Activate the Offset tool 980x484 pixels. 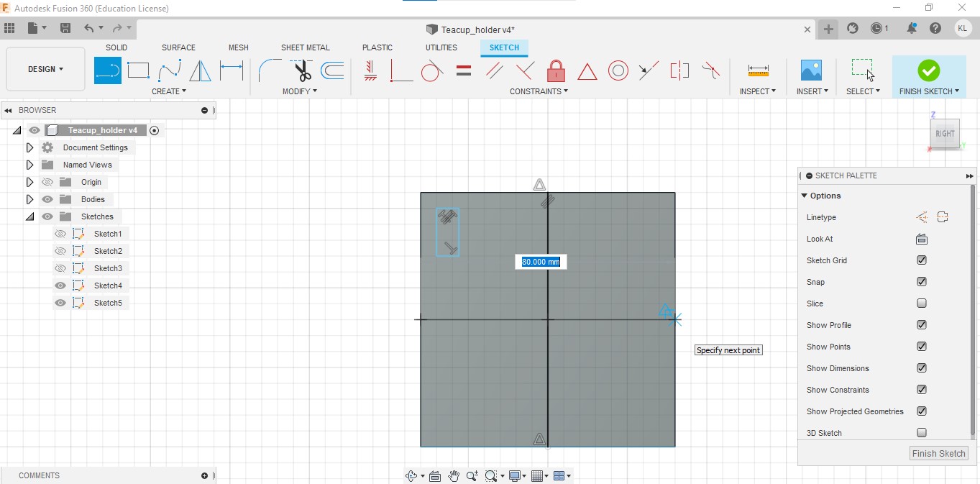click(x=332, y=70)
